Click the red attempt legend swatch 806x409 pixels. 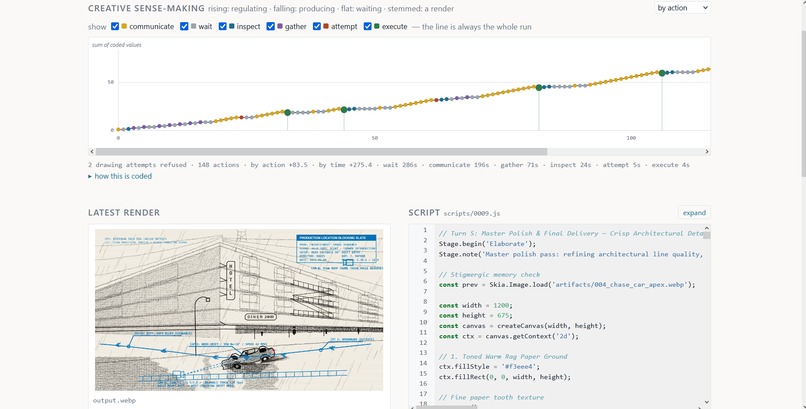pyautogui.click(x=326, y=26)
